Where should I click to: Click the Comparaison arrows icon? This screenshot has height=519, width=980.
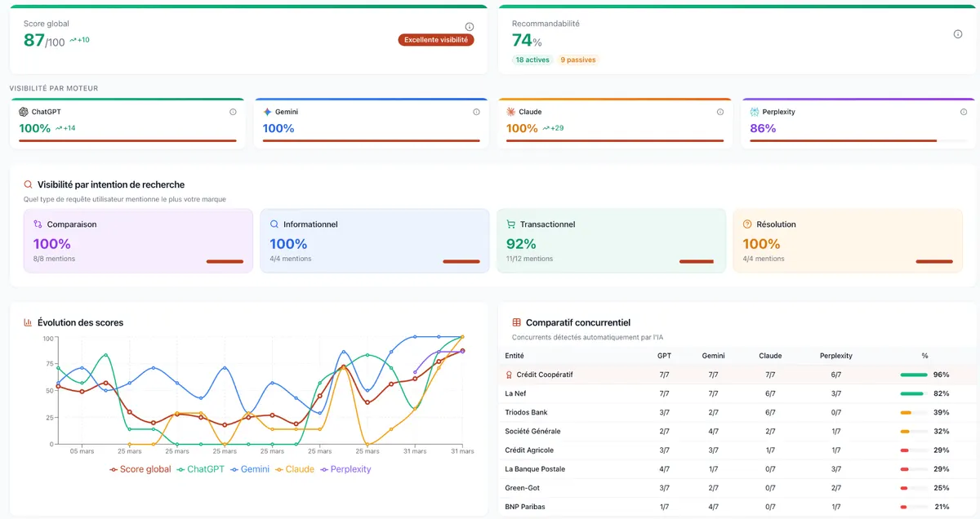(38, 224)
